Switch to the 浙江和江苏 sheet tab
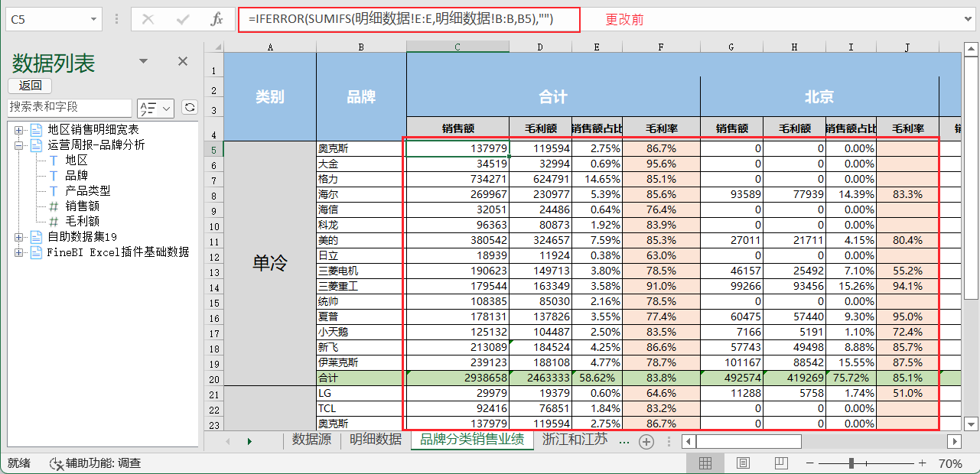Screen dimensions: 980x474 pos(575,440)
